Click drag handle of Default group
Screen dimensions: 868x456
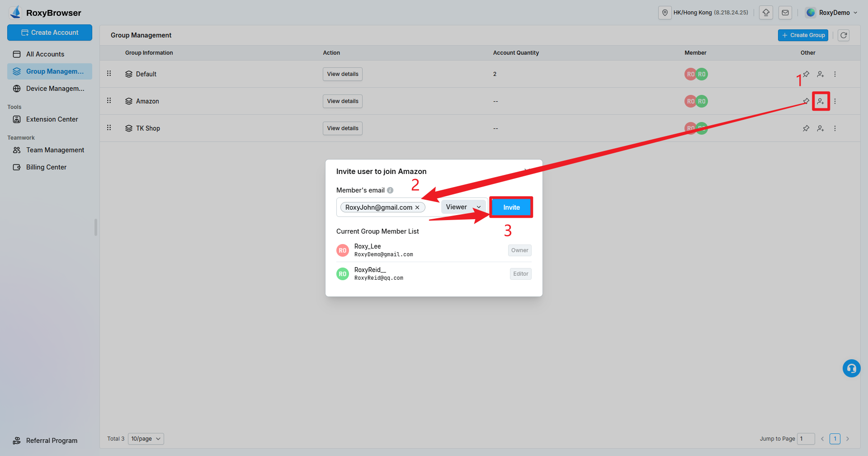point(109,73)
